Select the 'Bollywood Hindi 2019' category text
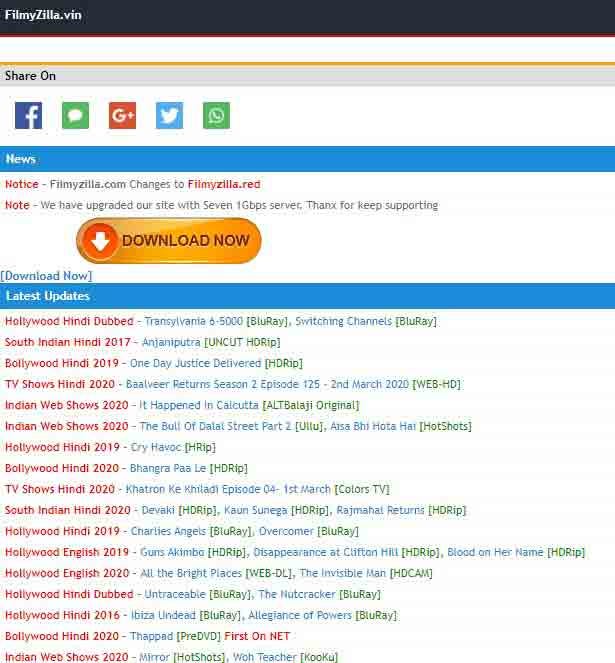The height and width of the screenshot is (663, 615). 62,363
